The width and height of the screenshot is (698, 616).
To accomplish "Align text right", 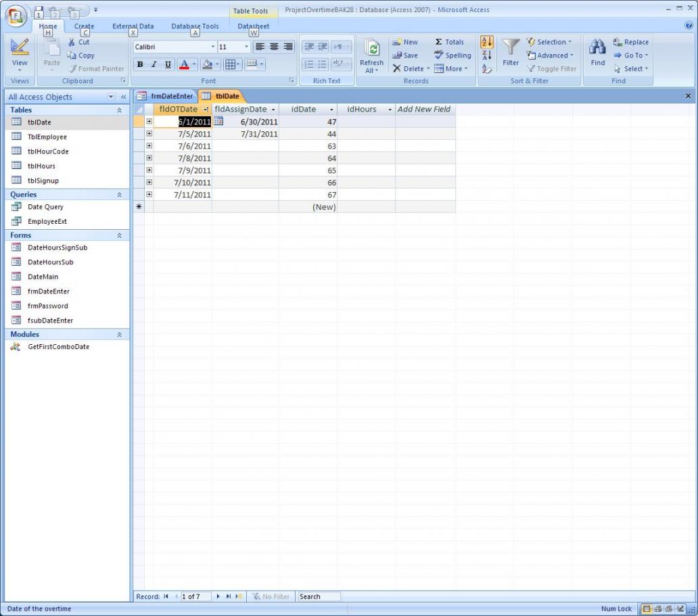I will point(288,46).
